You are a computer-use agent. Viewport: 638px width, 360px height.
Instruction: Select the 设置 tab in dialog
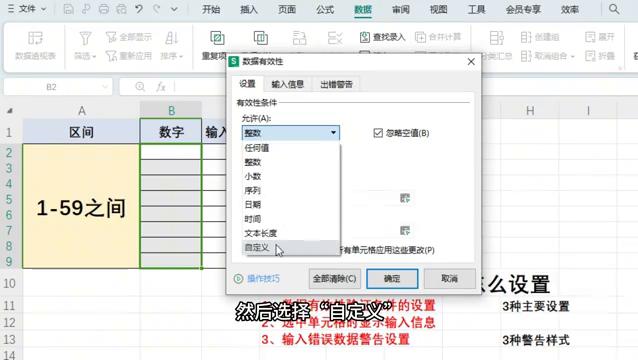pyautogui.click(x=247, y=84)
